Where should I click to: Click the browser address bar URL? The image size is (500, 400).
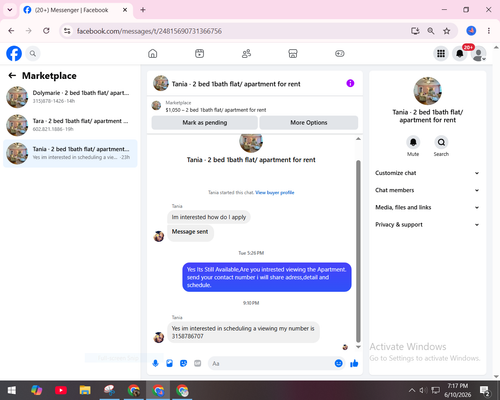[149, 31]
